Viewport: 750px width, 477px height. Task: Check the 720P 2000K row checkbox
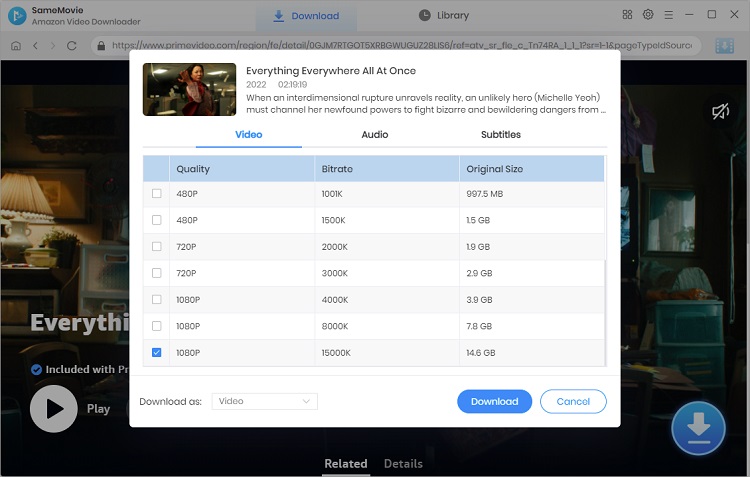click(156, 246)
